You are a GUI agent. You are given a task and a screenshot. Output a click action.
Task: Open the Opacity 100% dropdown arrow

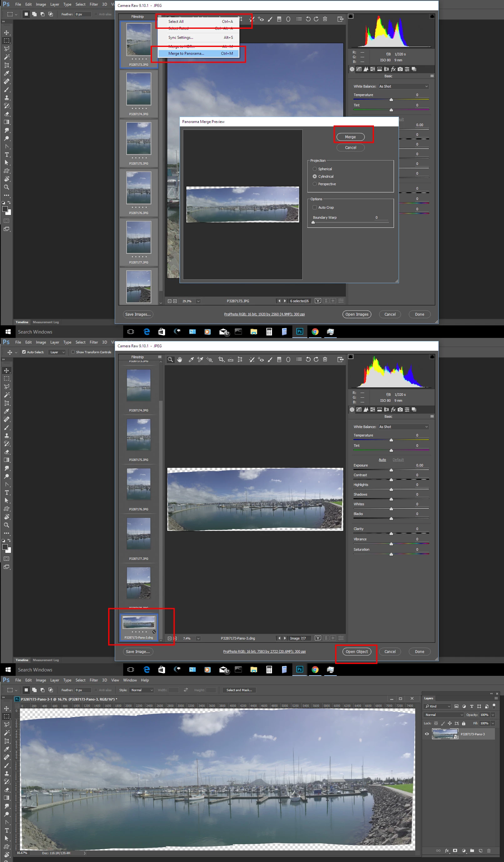(x=493, y=715)
